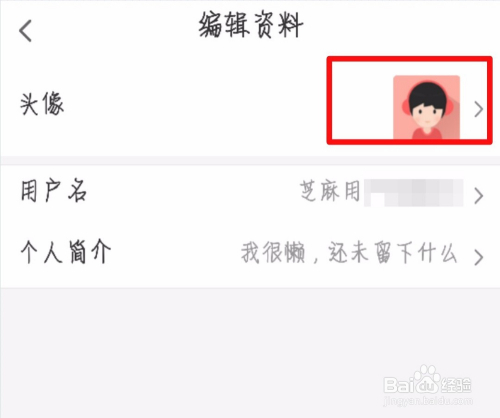Go back using the left arrow
Viewport: 500px width, 418px height.
point(26,30)
